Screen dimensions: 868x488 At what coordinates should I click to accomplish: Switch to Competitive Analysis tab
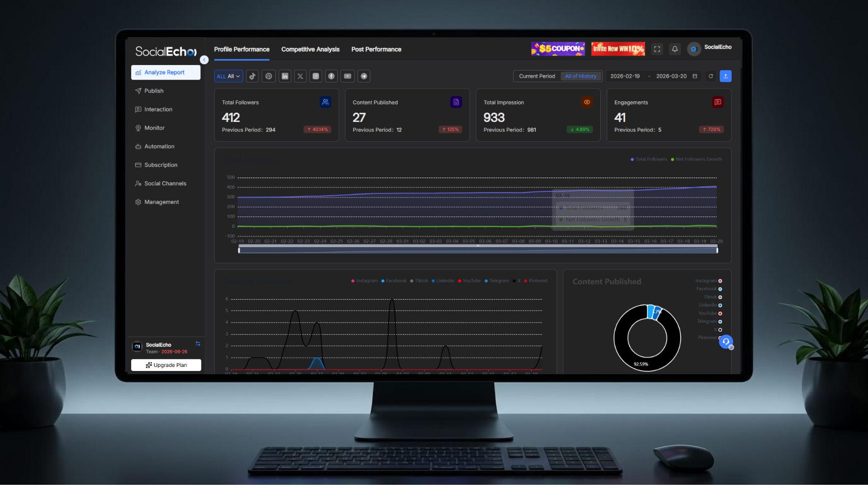pyautogui.click(x=310, y=49)
